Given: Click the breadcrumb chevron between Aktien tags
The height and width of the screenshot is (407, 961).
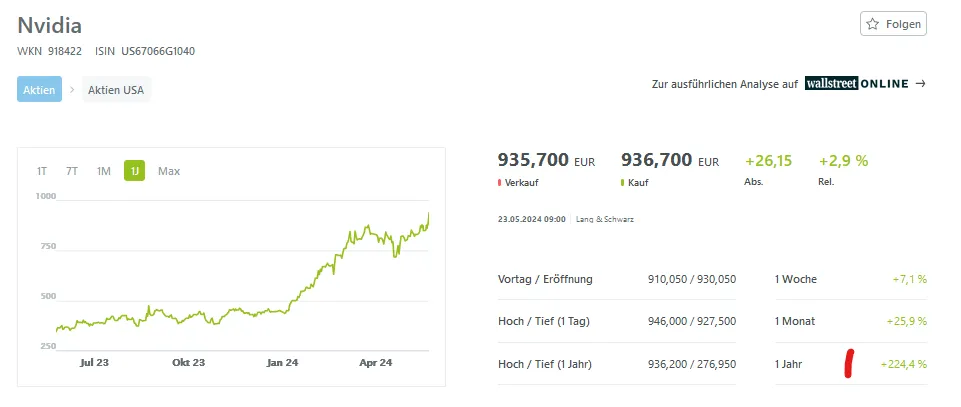Looking at the screenshot, I should coord(72,89).
